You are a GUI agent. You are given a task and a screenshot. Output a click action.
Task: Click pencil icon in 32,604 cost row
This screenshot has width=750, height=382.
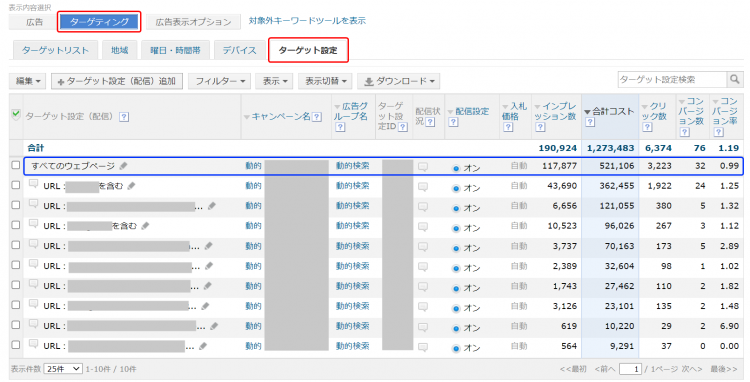[209, 266]
